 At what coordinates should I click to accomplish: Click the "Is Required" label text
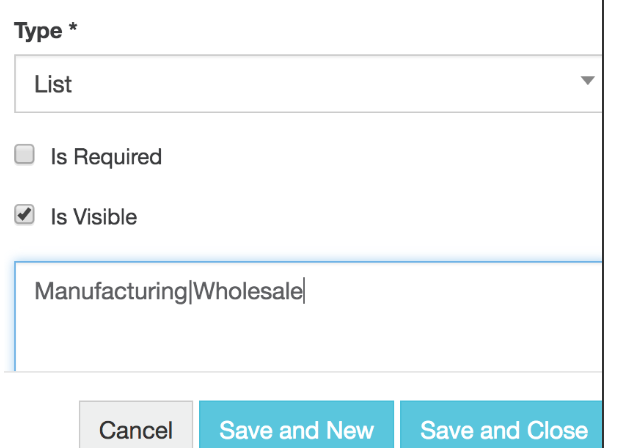pos(106,157)
